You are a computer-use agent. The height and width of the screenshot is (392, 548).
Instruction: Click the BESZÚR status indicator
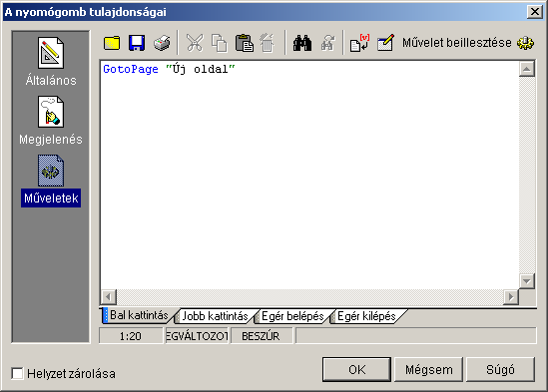261,336
